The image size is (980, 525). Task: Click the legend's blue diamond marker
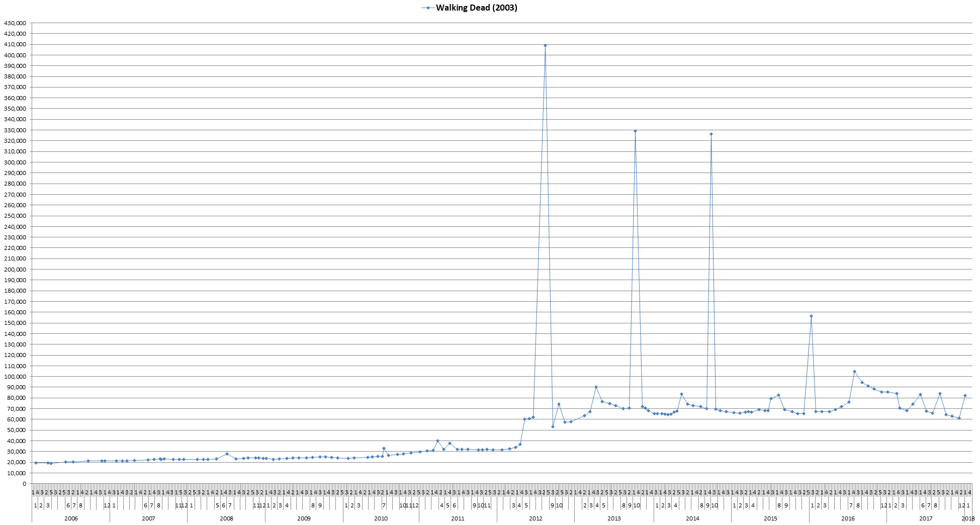(428, 8)
